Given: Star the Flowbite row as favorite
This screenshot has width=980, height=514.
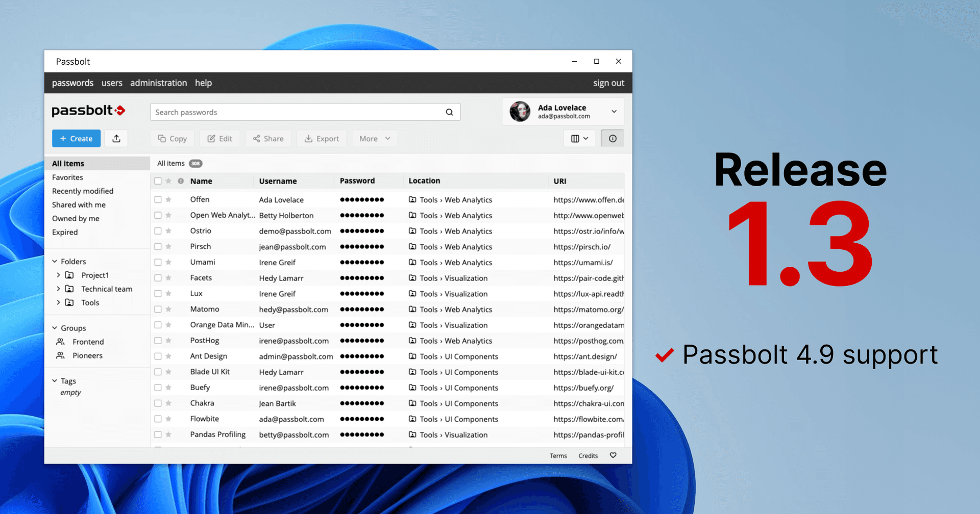Looking at the screenshot, I should click(x=168, y=419).
